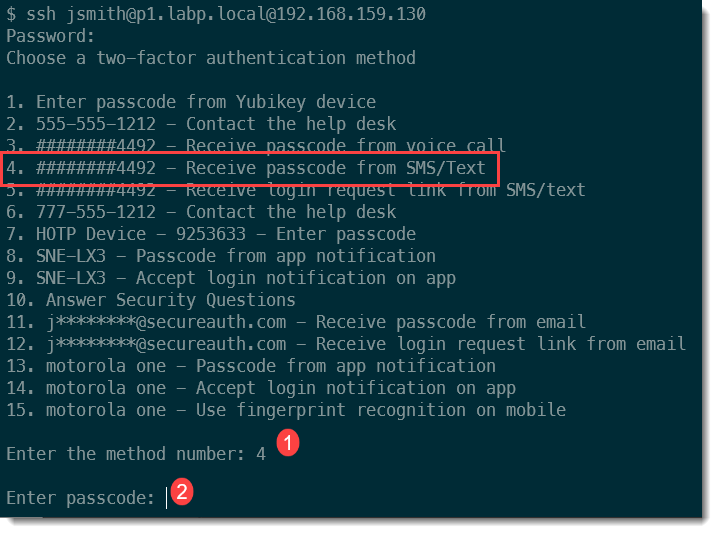The width and height of the screenshot is (717, 533).
Task: Click the ssh jsmith command line text
Action: [x=216, y=14]
